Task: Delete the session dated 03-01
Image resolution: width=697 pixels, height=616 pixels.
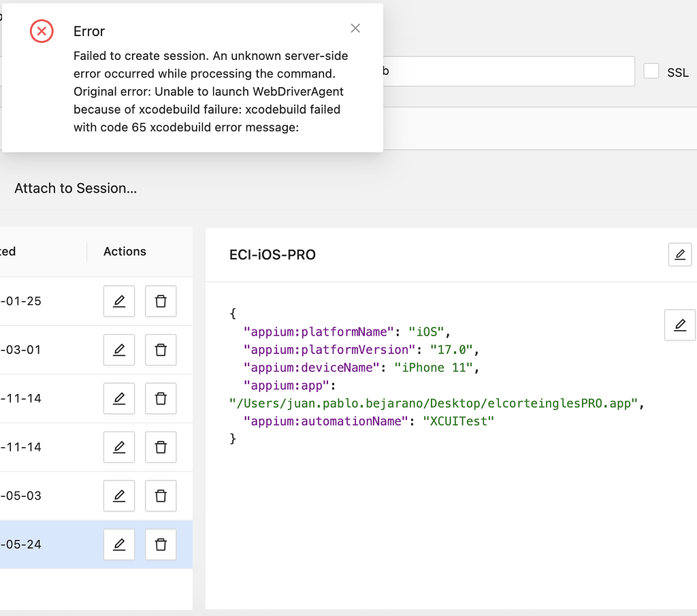Action: click(x=161, y=350)
